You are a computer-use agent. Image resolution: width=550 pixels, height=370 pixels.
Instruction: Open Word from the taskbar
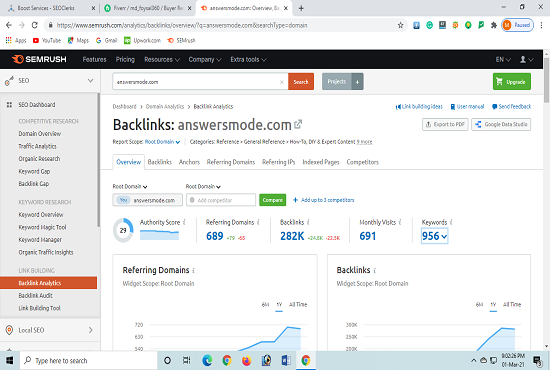[x=286, y=360]
